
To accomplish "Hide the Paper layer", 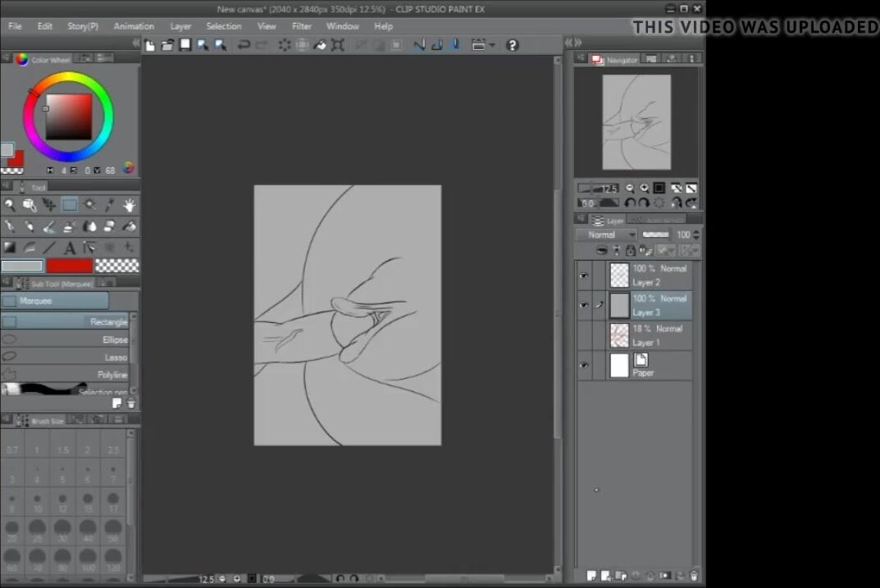I will pyautogui.click(x=584, y=366).
